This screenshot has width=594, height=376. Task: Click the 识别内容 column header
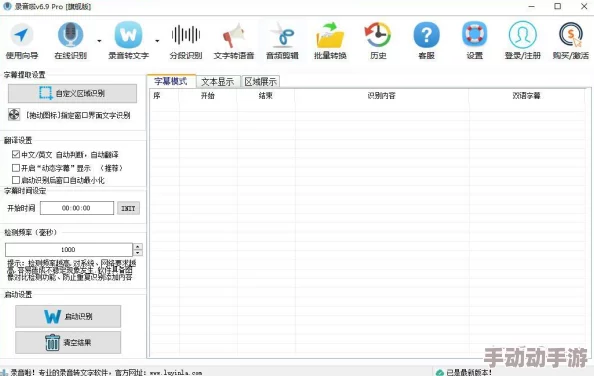[381, 96]
